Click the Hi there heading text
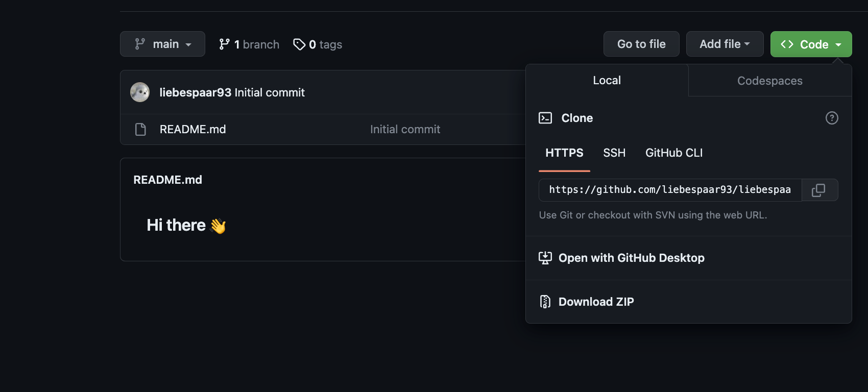This screenshot has width=868, height=392. (x=186, y=225)
